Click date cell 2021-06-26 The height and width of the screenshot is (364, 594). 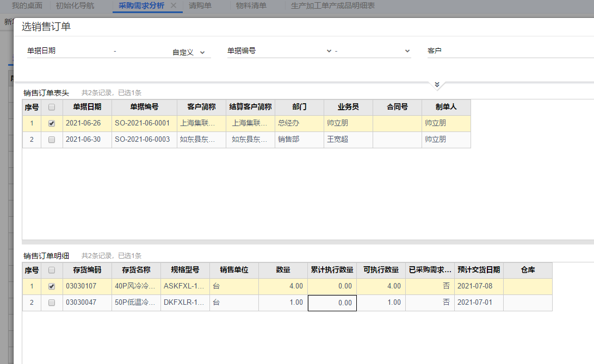(x=87, y=123)
